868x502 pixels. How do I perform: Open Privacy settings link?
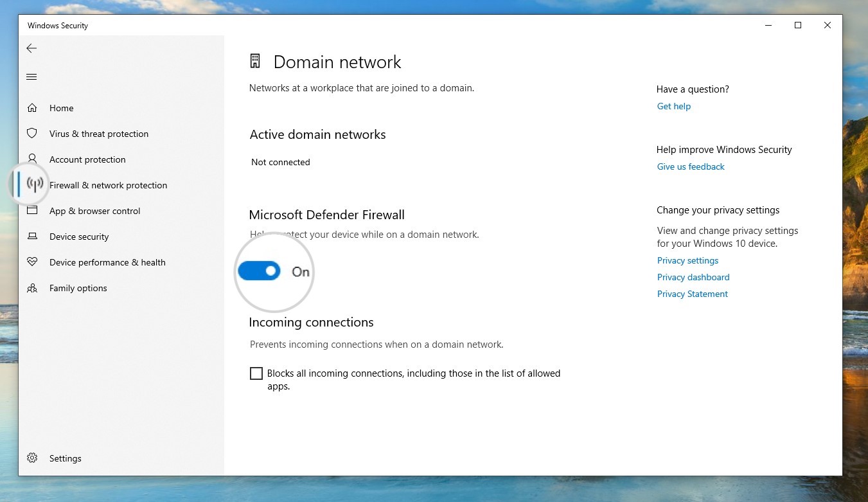688,260
